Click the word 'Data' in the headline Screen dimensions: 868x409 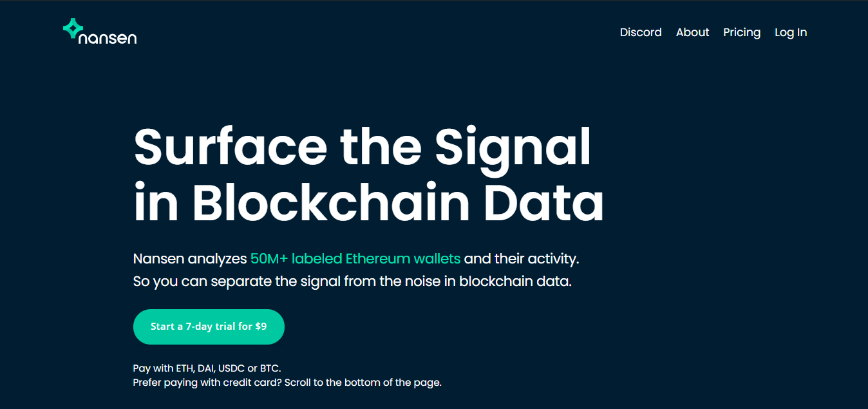click(x=544, y=202)
